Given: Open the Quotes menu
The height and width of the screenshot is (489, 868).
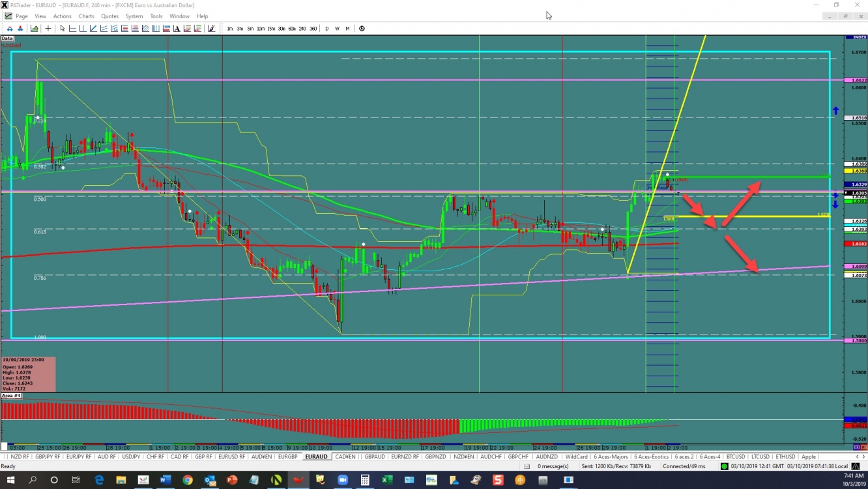Looking at the screenshot, I should (110, 16).
